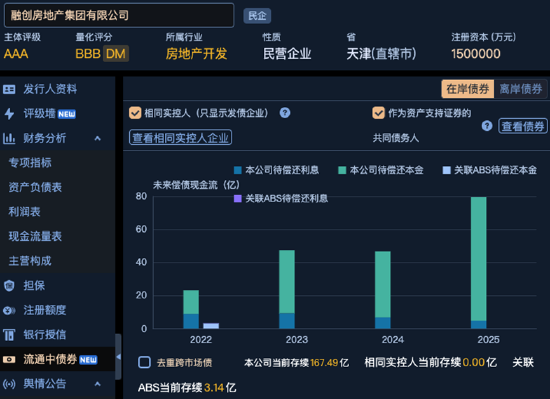The image size is (550, 399).
Task: Open the 主营构成 menu item
Action: tap(30, 261)
